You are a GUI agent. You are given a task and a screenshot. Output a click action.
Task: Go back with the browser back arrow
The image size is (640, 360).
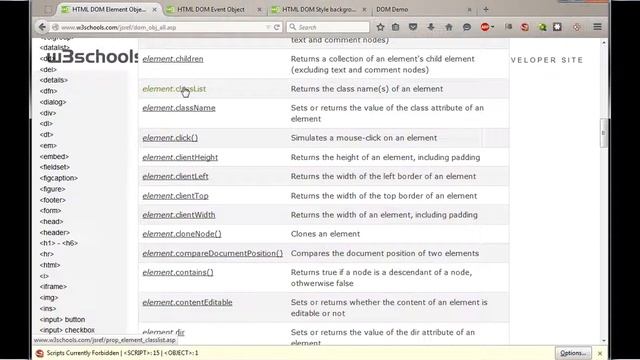[x=42, y=27]
